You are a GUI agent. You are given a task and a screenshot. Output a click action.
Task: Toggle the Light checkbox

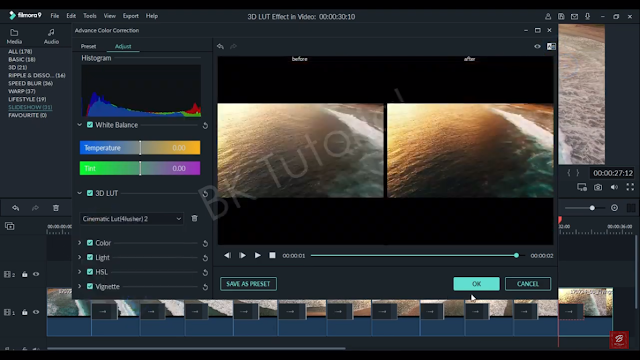click(90, 258)
